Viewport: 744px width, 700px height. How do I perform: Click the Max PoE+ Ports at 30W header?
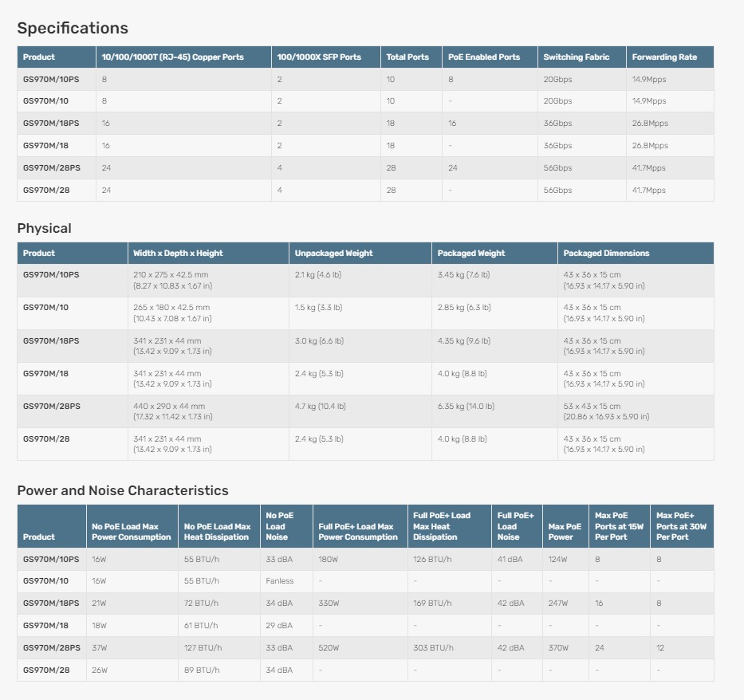[x=681, y=526]
